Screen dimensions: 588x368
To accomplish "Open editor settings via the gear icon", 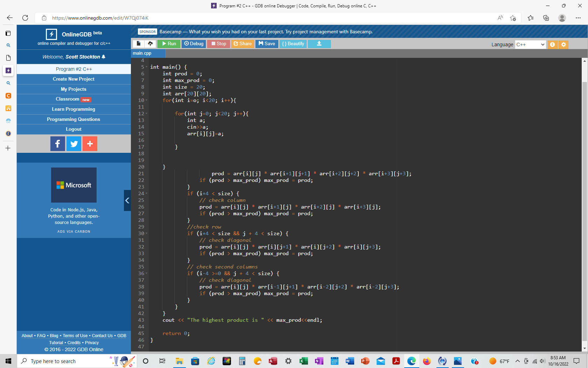I will [x=563, y=45].
